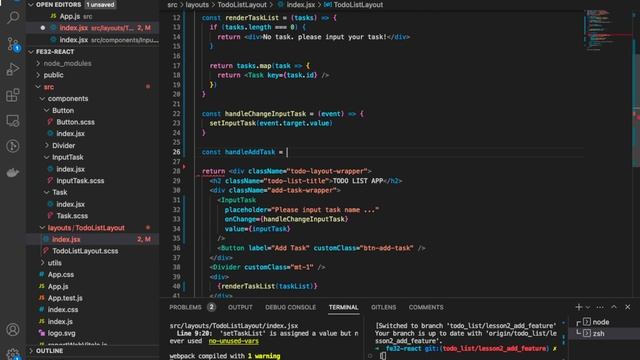
Task: Open Button.scss file
Action: 93,122
